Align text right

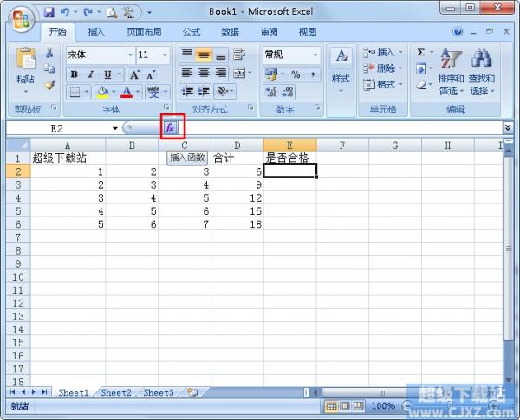[x=220, y=73]
